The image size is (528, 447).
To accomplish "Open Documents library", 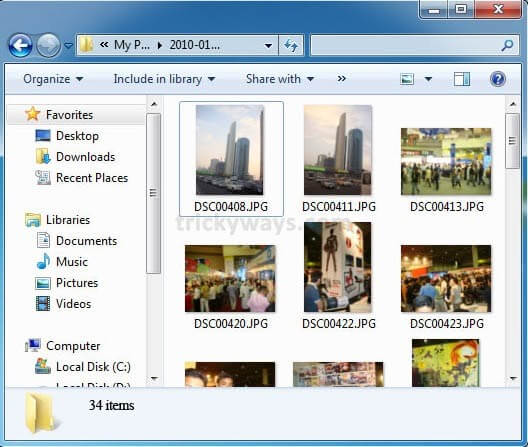I will point(87,241).
